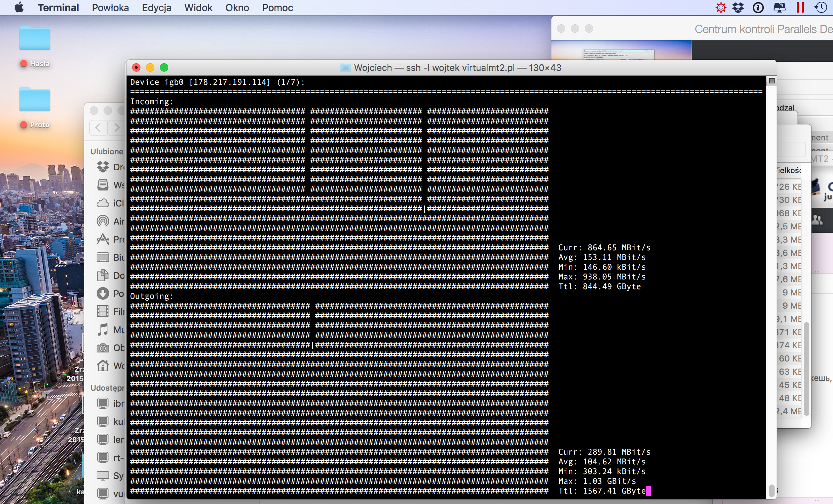Select the shared computer starting with "Sy"
833x504 pixels.
[111, 475]
